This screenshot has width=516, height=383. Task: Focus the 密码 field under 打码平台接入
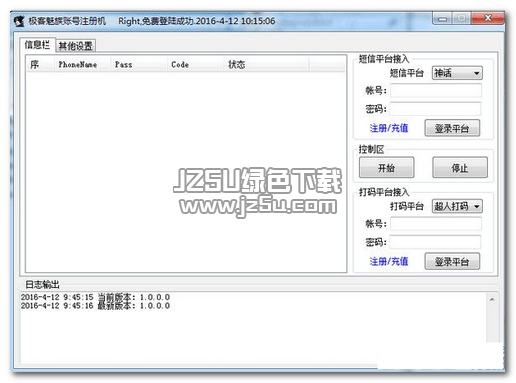435,242
